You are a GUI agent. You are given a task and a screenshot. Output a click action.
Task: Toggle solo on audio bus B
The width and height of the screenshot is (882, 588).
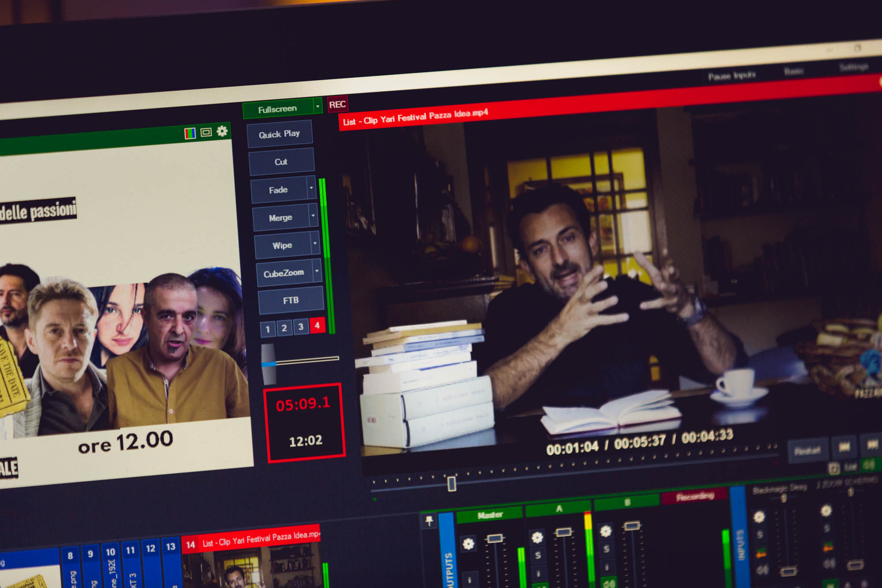coord(606,549)
